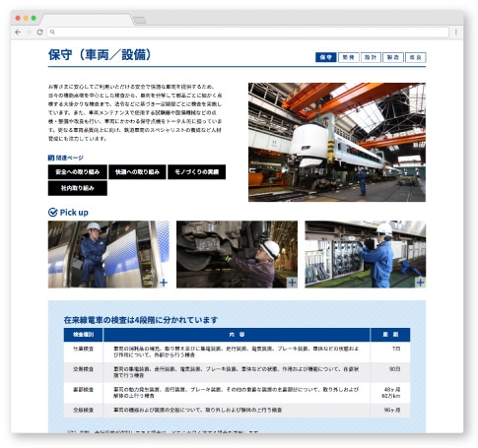Select the 保守 tab
Viewport: 478px width, 448px height.
click(326, 57)
